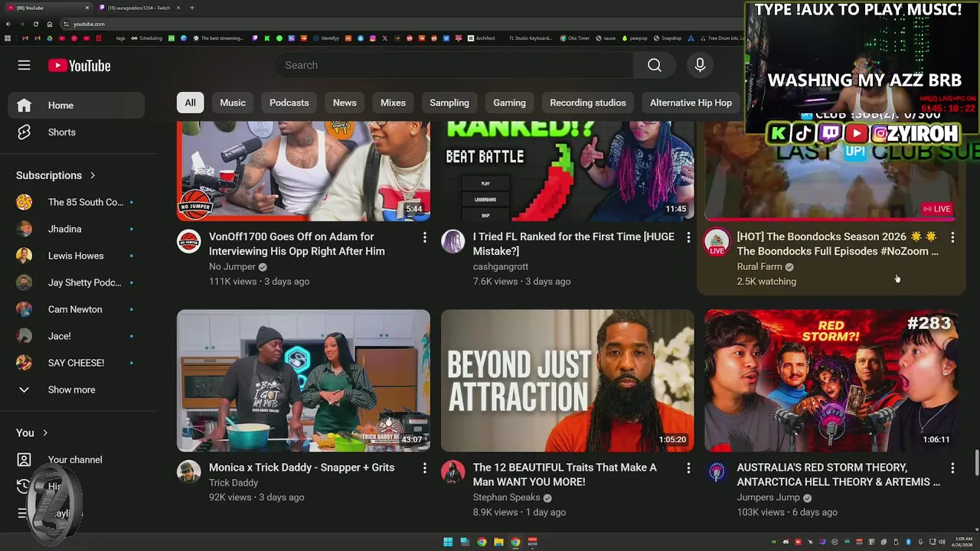Reload the page in browser toolbar

pos(35,24)
